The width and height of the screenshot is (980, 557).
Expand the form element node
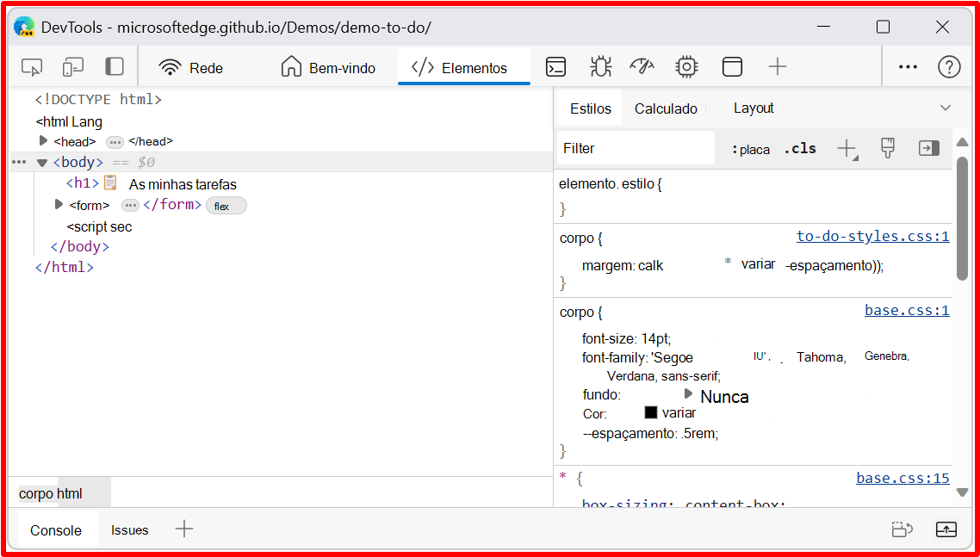tap(57, 204)
